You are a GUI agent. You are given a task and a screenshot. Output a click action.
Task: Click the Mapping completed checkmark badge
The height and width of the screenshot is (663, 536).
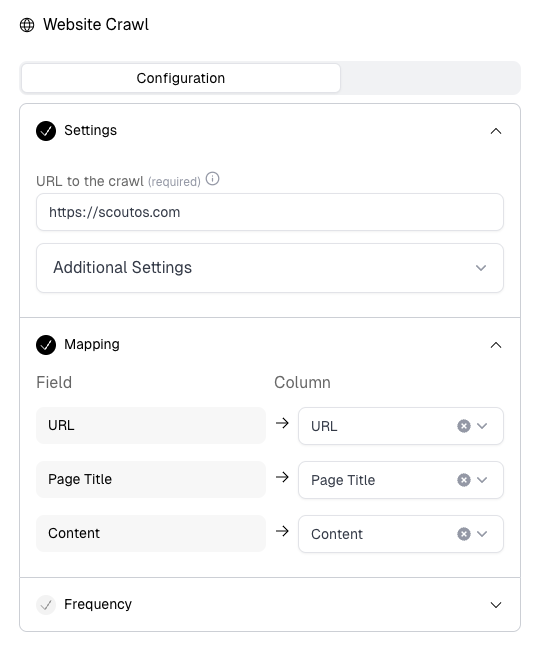46,345
